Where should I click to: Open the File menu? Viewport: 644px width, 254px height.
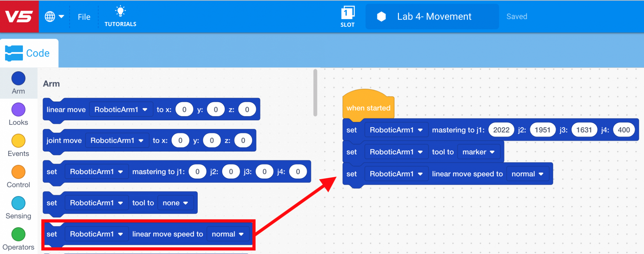84,17
